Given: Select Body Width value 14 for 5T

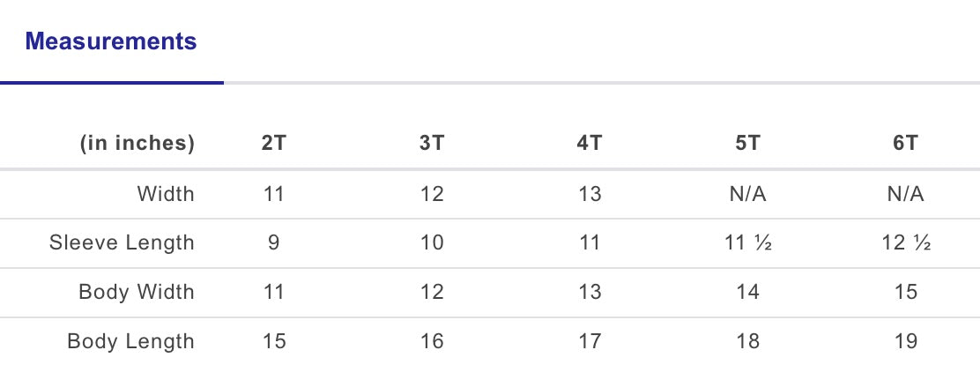Looking at the screenshot, I should 747,292.
